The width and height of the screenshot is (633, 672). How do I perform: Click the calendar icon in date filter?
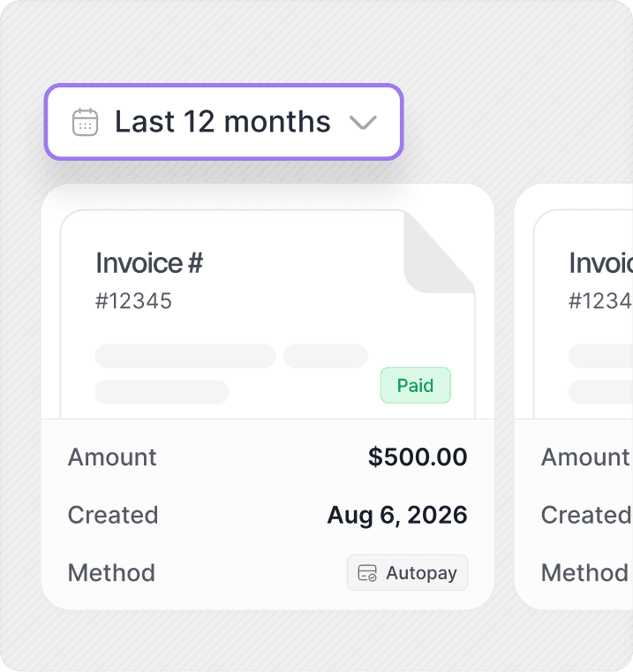click(x=85, y=122)
